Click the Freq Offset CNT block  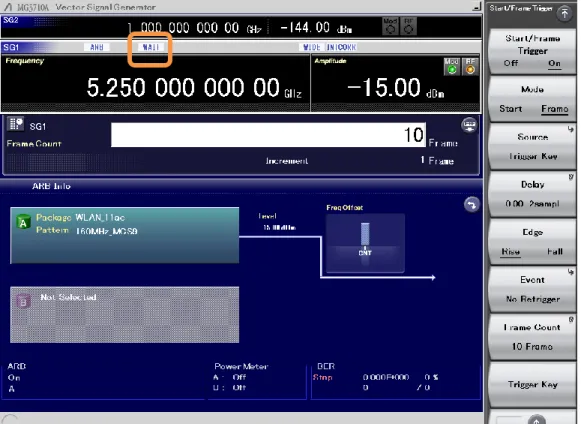[x=365, y=243]
